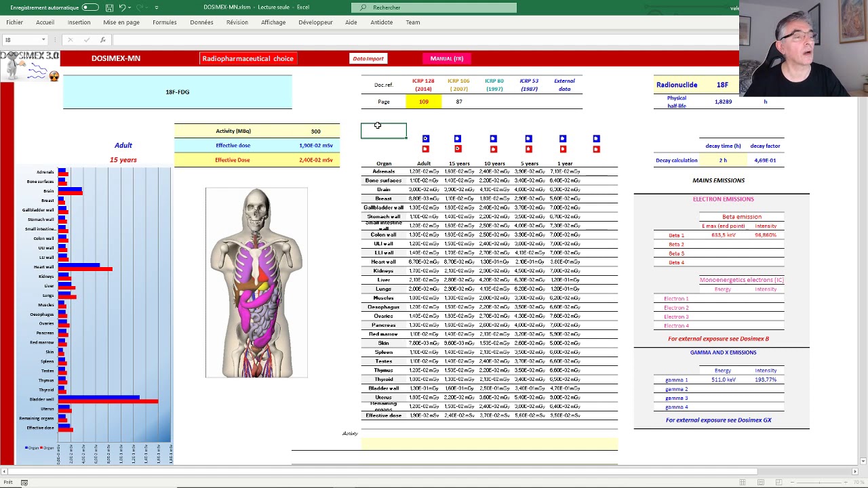Click the organ dose bar chart
The image size is (868, 488).
[94, 315]
